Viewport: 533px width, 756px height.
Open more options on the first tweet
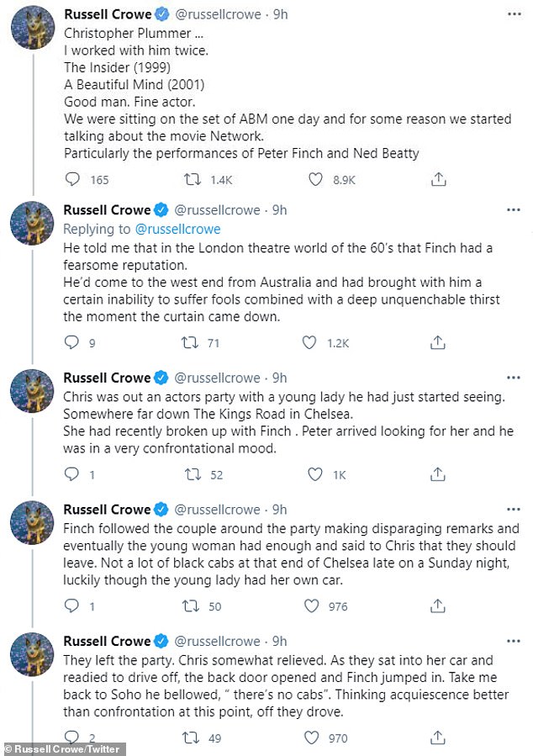514,15
